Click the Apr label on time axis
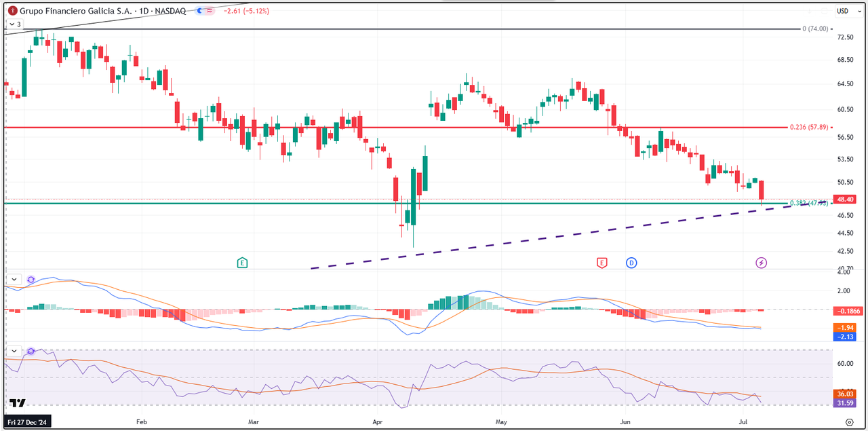 click(378, 421)
